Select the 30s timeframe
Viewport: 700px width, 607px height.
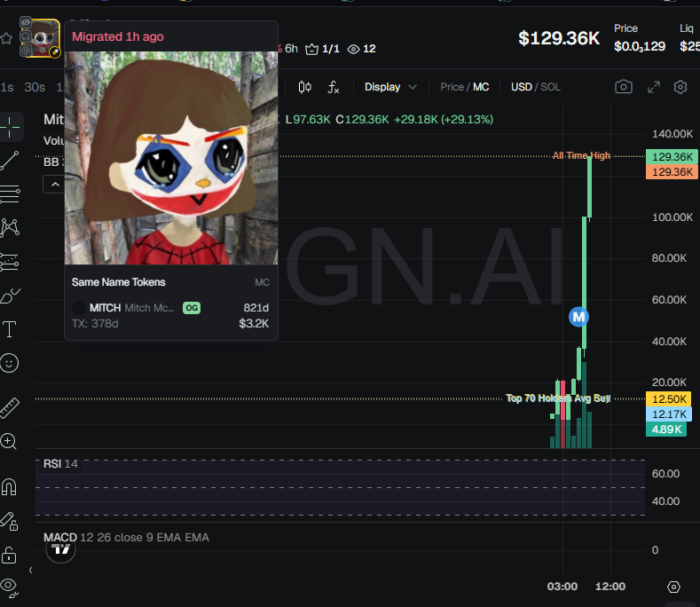click(x=35, y=87)
